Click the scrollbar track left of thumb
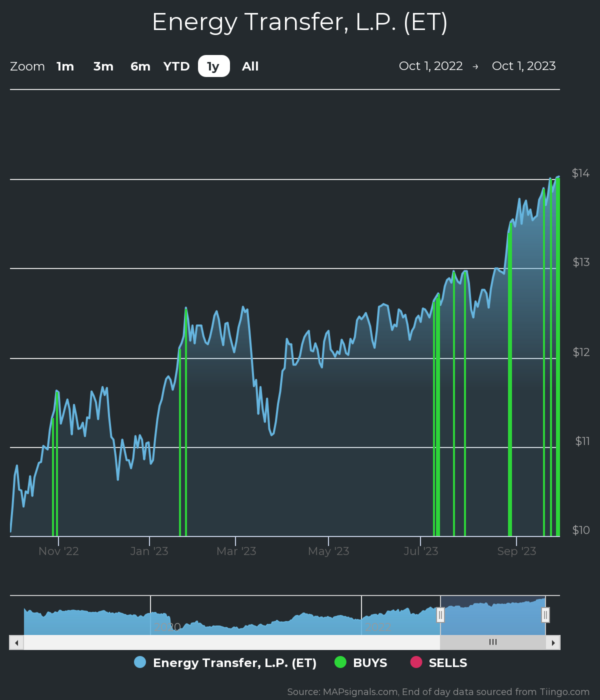Screen dimensions: 600x700 [x=231, y=642]
